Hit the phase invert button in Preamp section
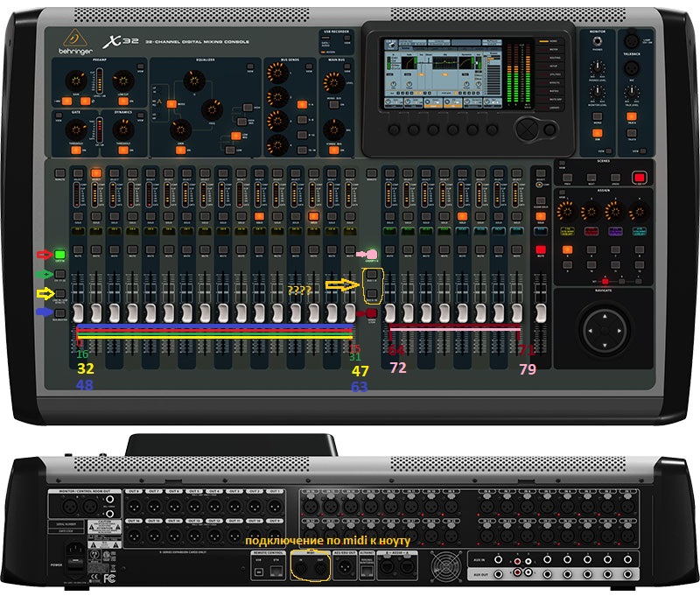The width and height of the screenshot is (700, 603). click(85, 101)
